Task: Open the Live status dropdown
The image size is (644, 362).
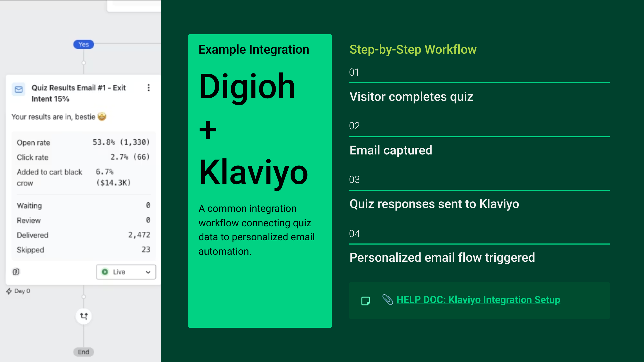Action: [x=126, y=272]
